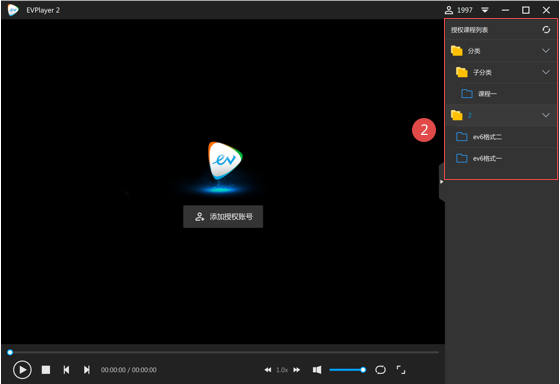Open the 1997 user account menu

pyautogui.click(x=459, y=10)
